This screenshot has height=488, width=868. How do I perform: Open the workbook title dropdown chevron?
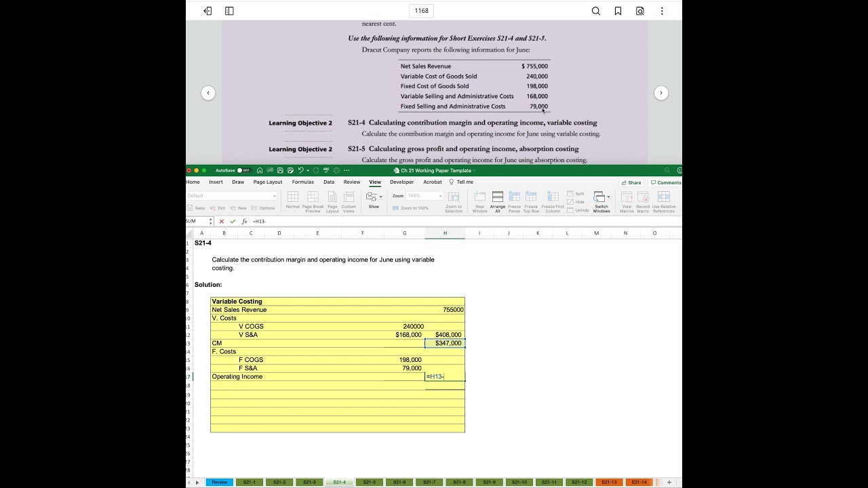pyautogui.click(x=474, y=171)
